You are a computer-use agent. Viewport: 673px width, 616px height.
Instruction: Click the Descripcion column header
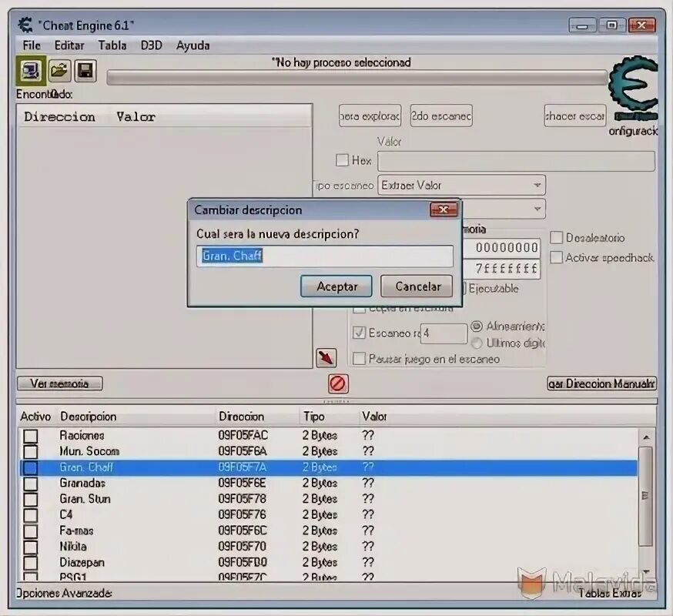pos(89,417)
